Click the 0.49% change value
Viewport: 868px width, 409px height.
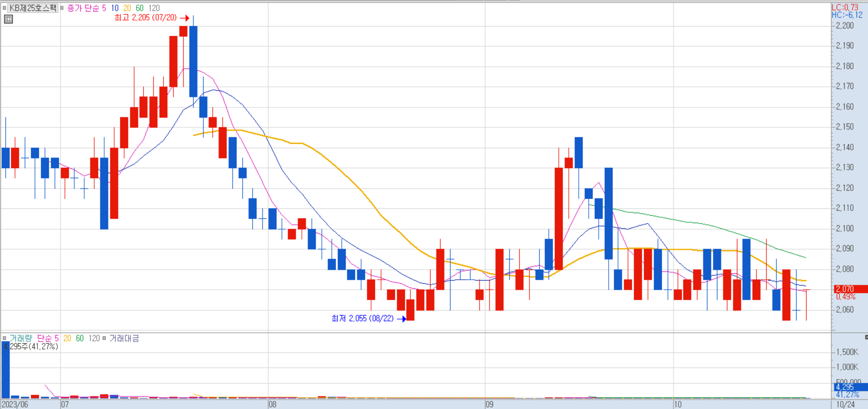click(846, 297)
